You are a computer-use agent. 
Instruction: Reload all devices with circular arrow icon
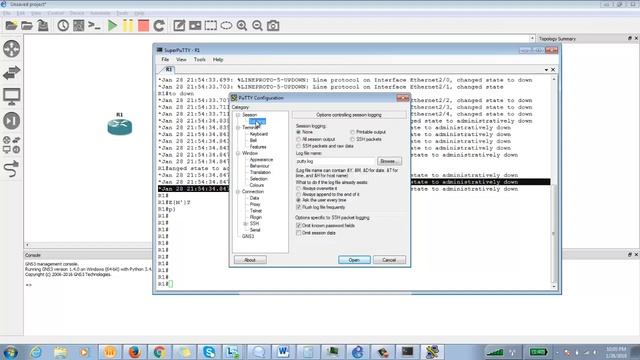[x=159, y=26]
